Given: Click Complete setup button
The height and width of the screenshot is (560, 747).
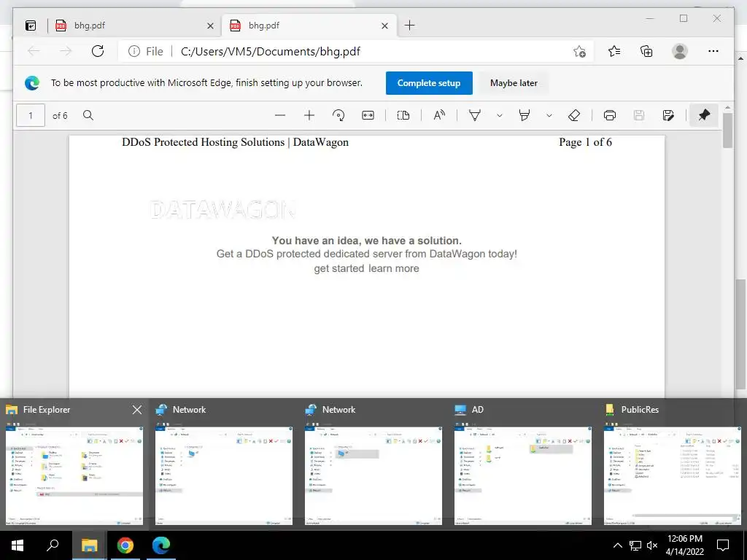Looking at the screenshot, I should pyautogui.click(x=429, y=83).
